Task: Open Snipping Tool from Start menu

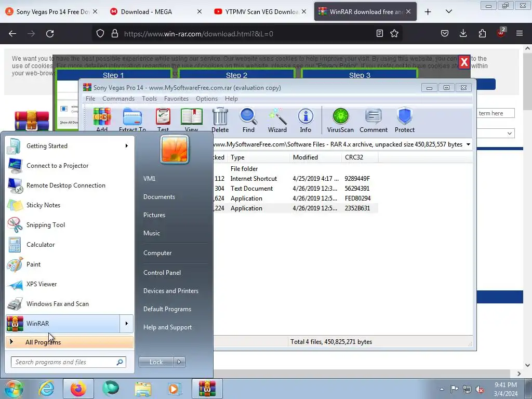Action: (x=70, y=225)
